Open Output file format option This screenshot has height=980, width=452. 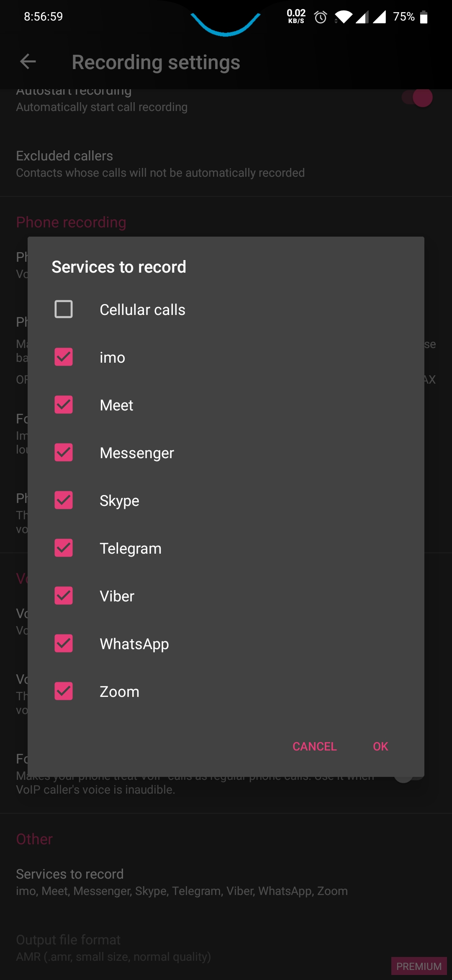point(226,948)
